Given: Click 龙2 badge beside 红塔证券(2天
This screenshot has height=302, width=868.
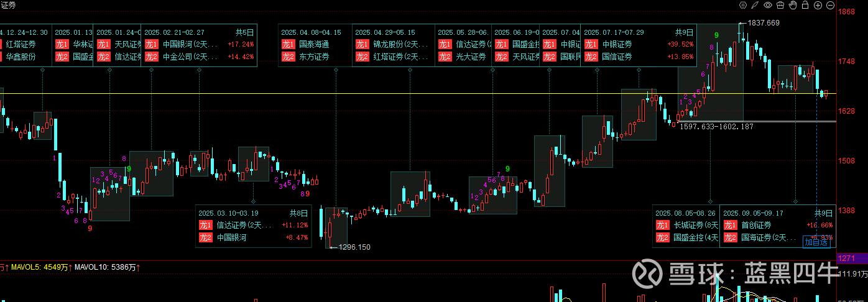Looking at the screenshot, I should [x=362, y=57].
